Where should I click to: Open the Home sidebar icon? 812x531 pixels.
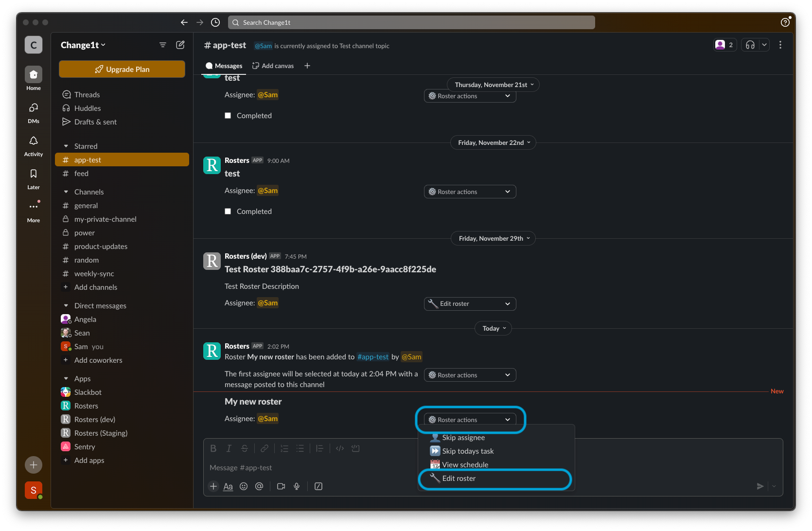click(34, 74)
